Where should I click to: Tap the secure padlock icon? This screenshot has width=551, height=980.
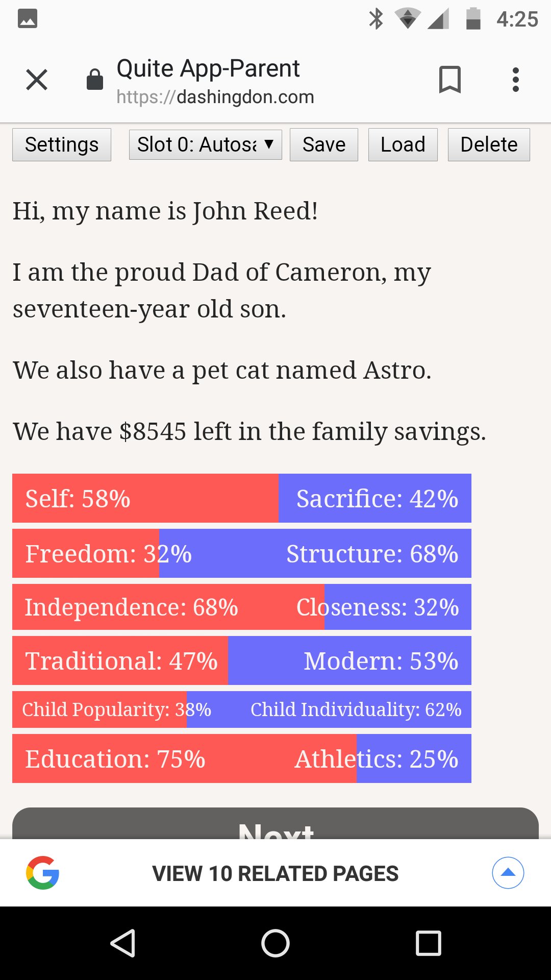(x=95, y=80)
